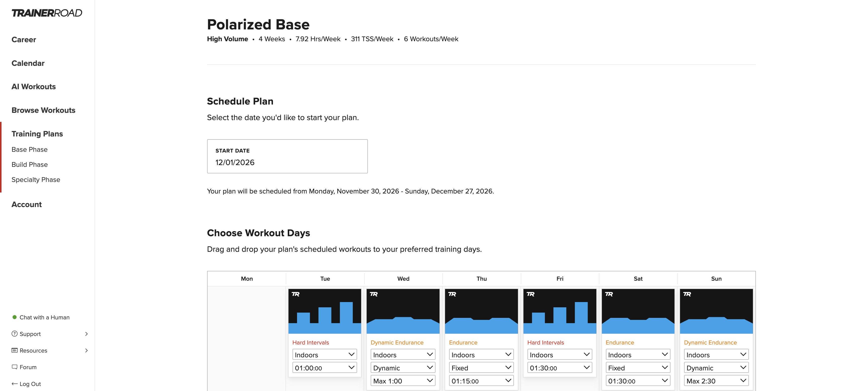Click the Sat column header
The image size is (868, 391).
tap(638, 279)
